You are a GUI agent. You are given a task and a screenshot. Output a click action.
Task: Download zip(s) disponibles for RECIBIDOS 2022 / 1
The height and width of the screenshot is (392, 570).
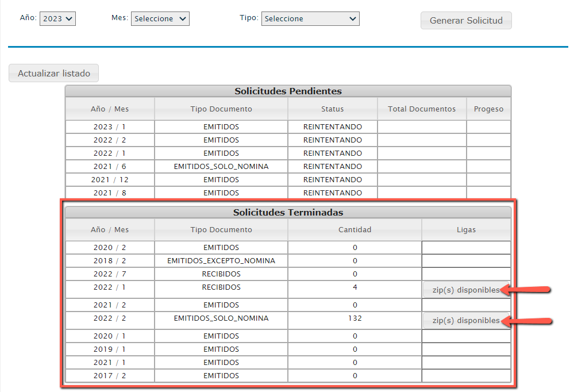[x=465, y=290]
